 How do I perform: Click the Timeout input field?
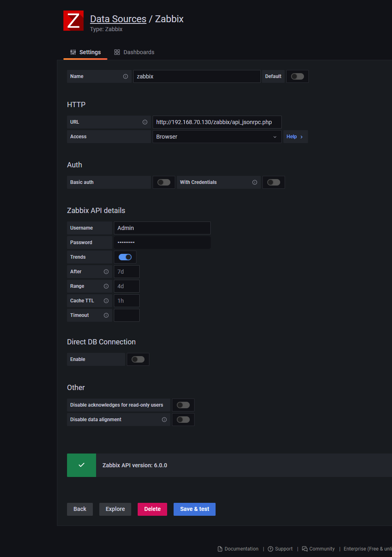tap(127, 315)
